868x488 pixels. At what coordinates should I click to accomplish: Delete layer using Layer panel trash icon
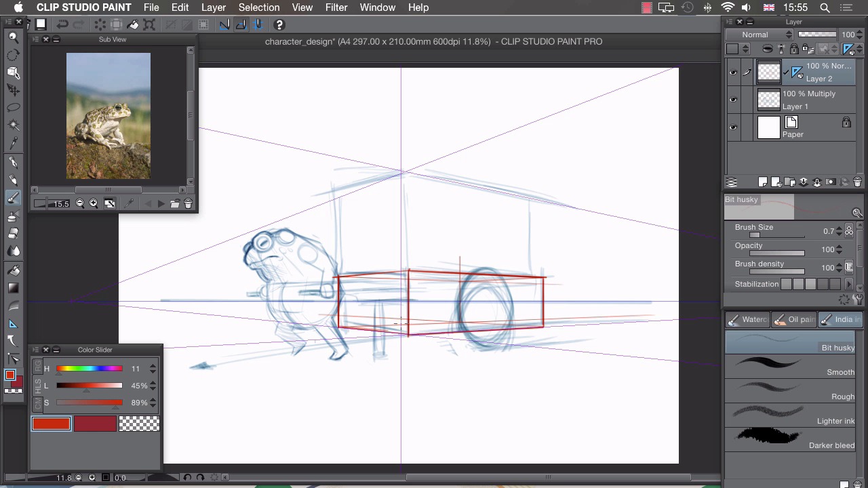point(857,182)
